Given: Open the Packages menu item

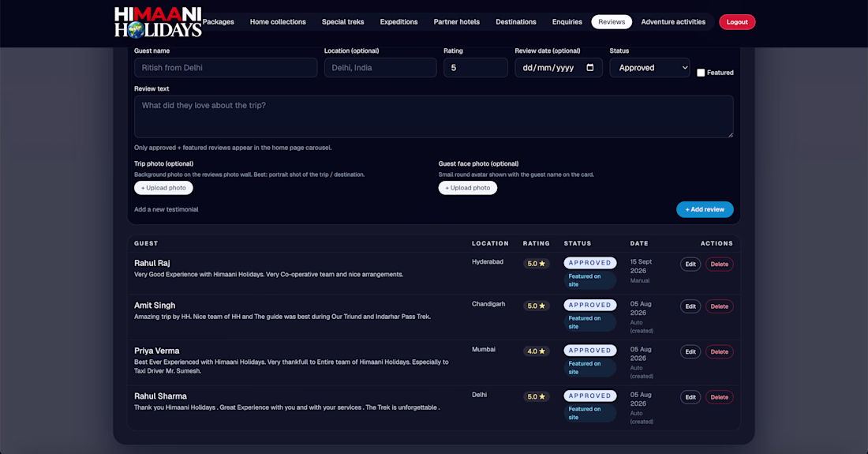Looking at the screenshot, I should (218, 22).
